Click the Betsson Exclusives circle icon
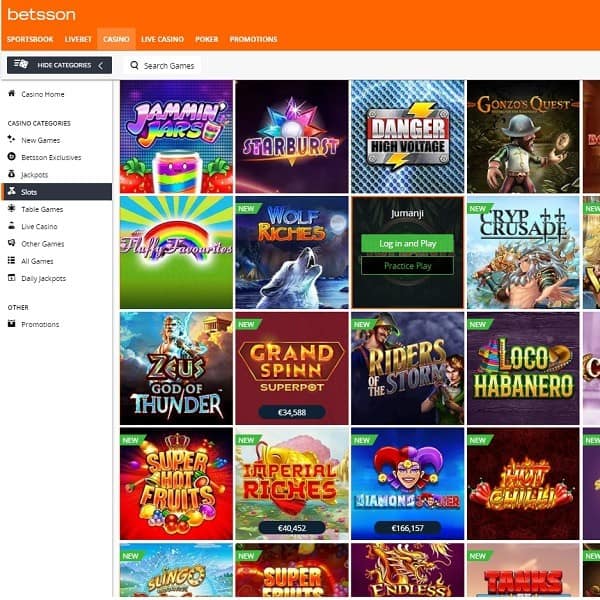 coord(11,157)
